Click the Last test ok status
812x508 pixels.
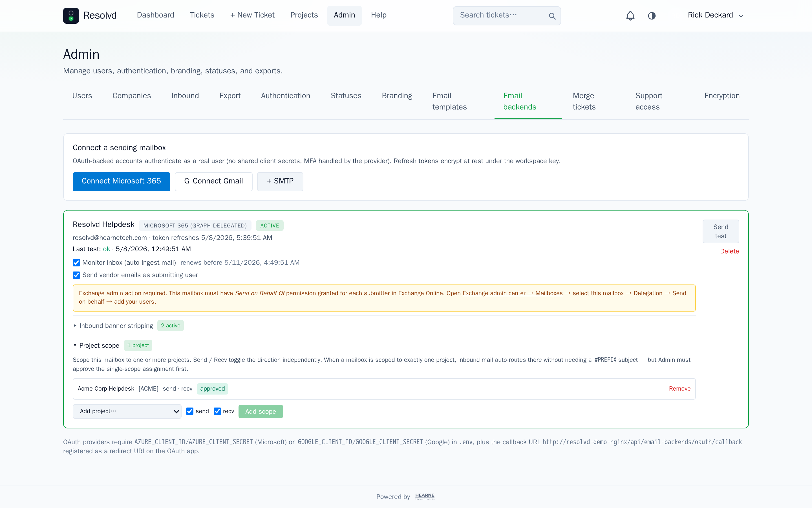pyautogui.click(x=106, y=249)
